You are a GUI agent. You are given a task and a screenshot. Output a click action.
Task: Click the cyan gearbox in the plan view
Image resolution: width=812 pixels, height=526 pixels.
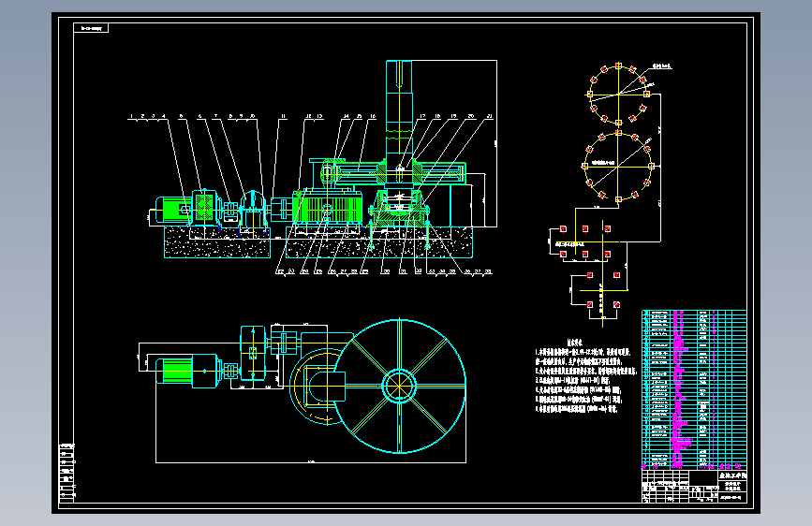(x=253, y=353)
